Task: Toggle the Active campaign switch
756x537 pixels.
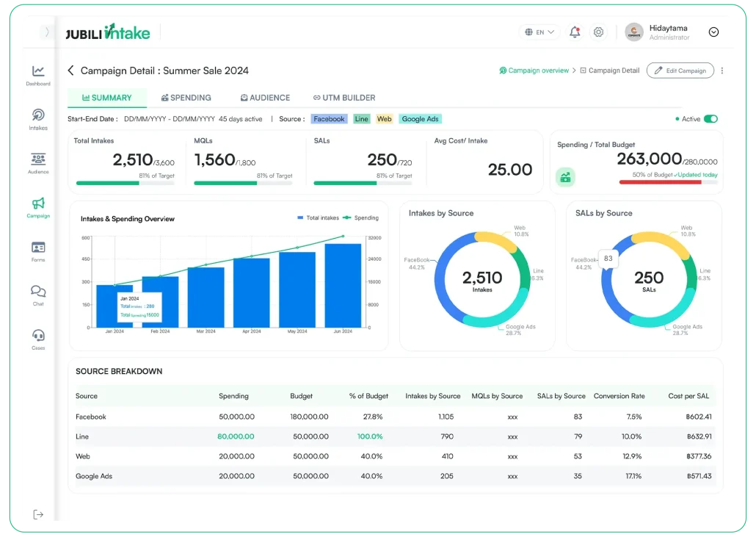Action: point(710,119)
